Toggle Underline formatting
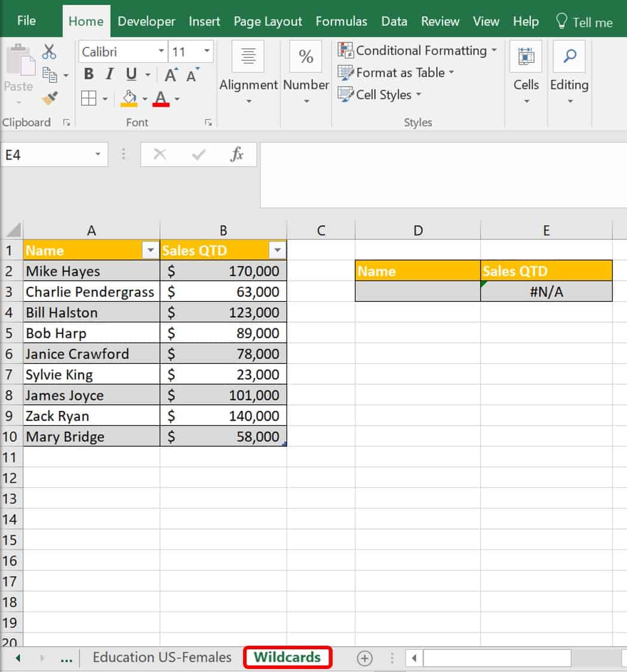Viewport: 627px width, 672px height. click(131, 74)
